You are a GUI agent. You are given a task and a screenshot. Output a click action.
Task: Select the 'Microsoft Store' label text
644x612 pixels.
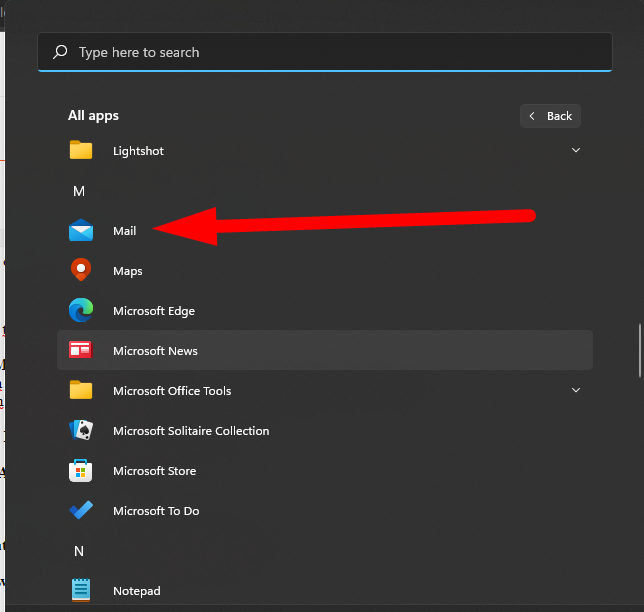[154, 471]
